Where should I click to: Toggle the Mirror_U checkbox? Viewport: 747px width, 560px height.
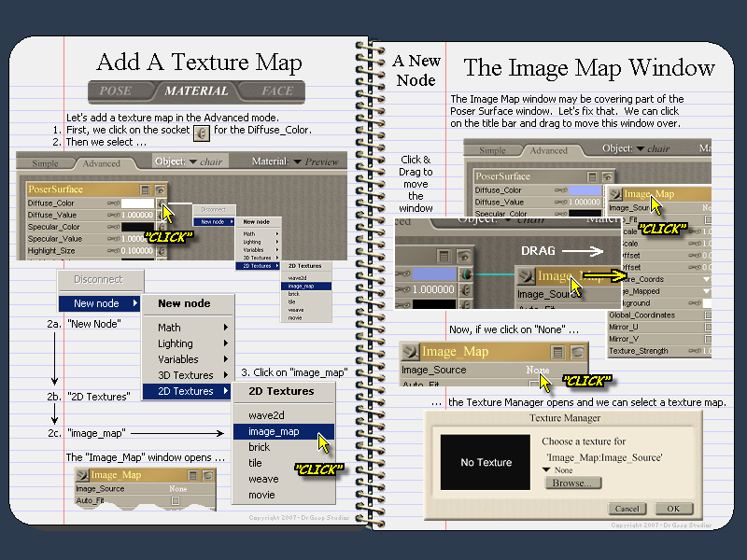(706, 327)
